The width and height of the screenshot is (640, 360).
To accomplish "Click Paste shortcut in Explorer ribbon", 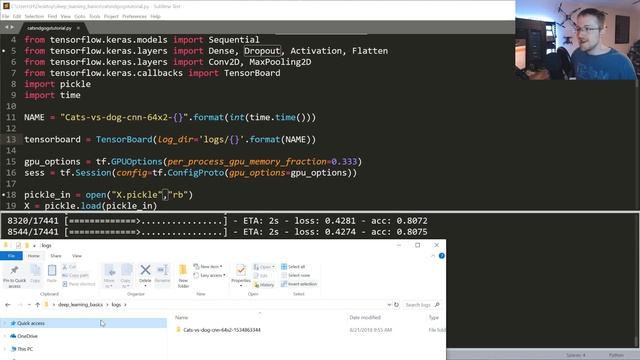I will tap(79, 284).
